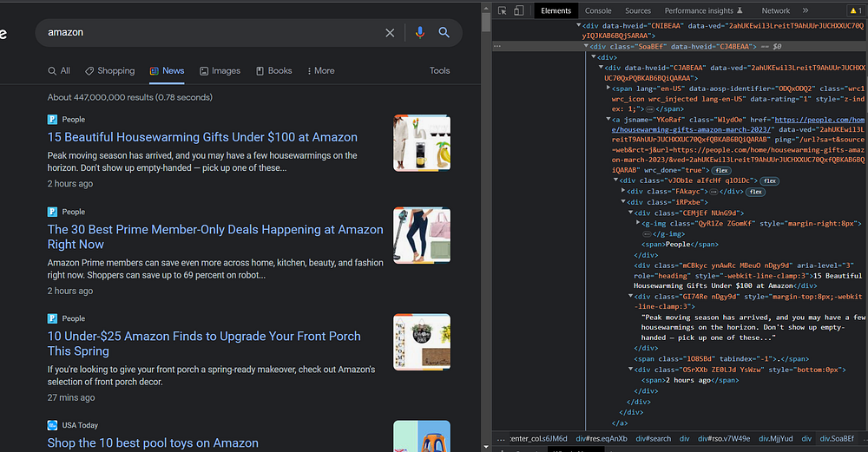Click front porch article thumbnail
Image resolution: width=868 pixels, height=452 pixels.
tap(422, 342)
